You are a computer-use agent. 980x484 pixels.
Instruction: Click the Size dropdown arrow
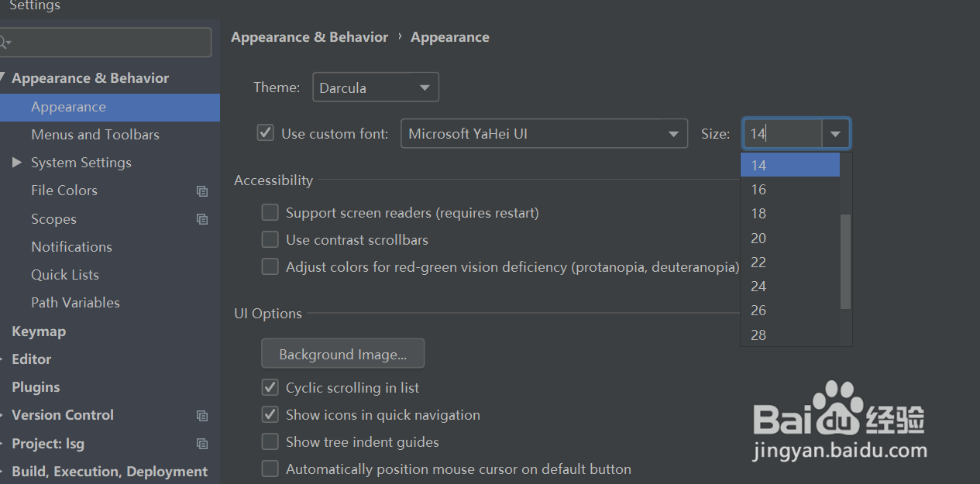835,134
